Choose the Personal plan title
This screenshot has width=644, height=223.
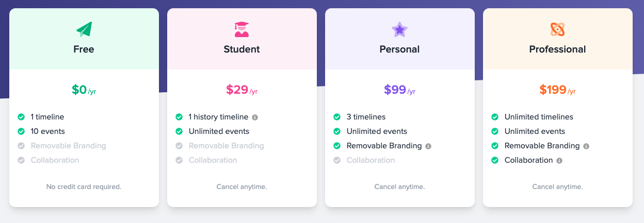pyautogui.click(x=399, y=49)
